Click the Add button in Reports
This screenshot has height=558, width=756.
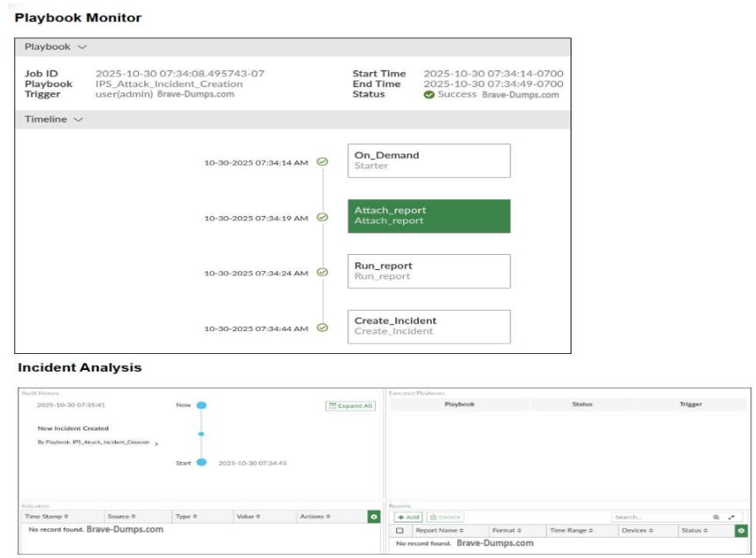click(x=409, y=517)
